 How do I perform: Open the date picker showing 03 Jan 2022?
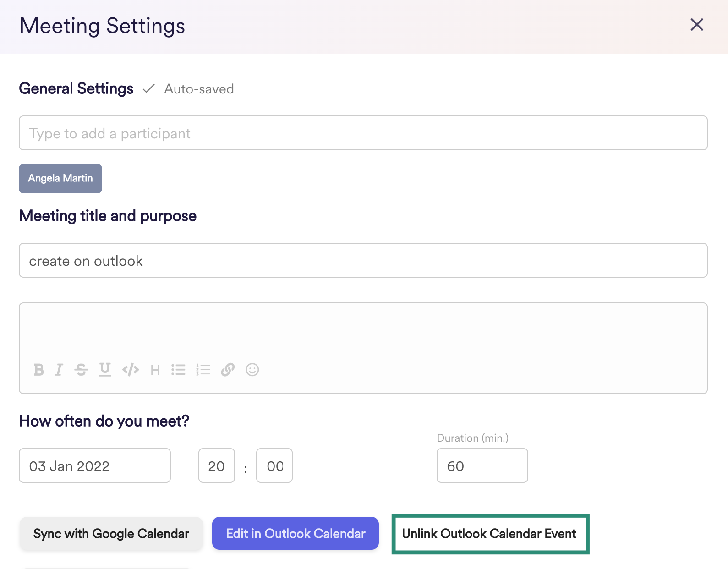(95, 466)
